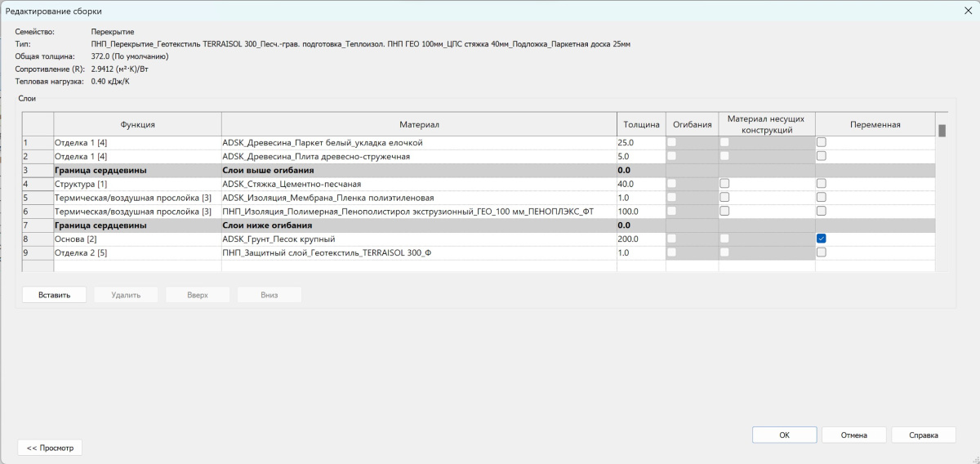Click the Материал column header
Screen dimensions: 980x464
click(x=419, y=124)
